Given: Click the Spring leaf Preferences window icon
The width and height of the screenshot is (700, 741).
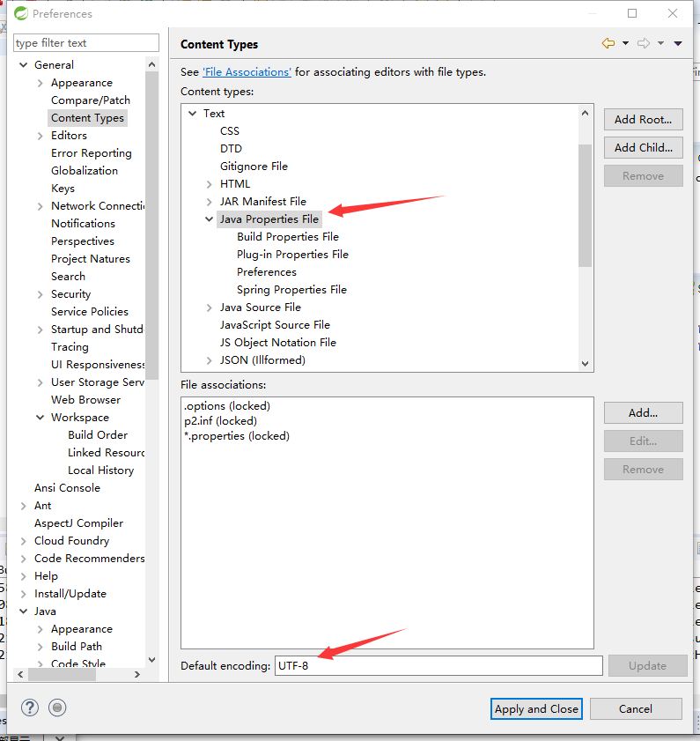Looking at the screenshot, I should [21, 13].
